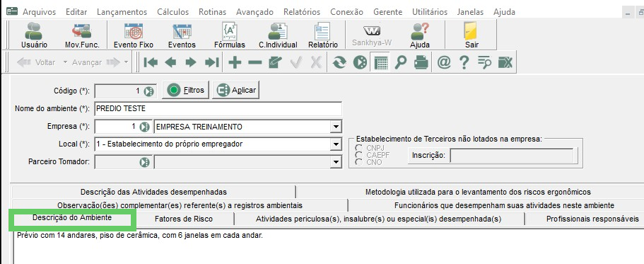Click the edit record pencil icon

275,62
